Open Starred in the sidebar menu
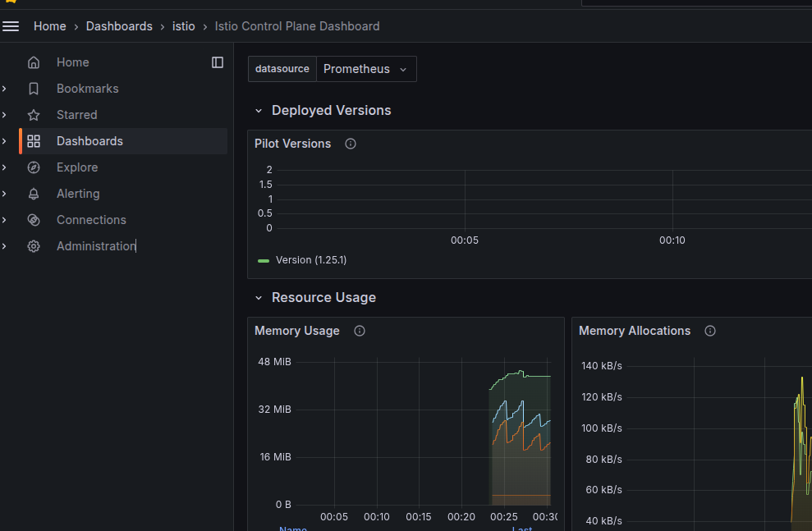 coord(76,115)
